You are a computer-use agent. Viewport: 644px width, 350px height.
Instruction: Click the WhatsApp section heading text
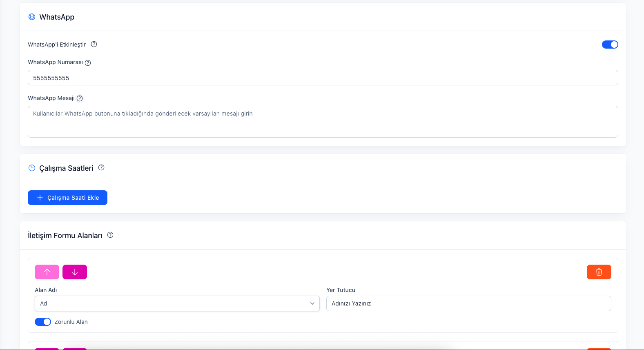pyautogui.click(x=57, y=17)
